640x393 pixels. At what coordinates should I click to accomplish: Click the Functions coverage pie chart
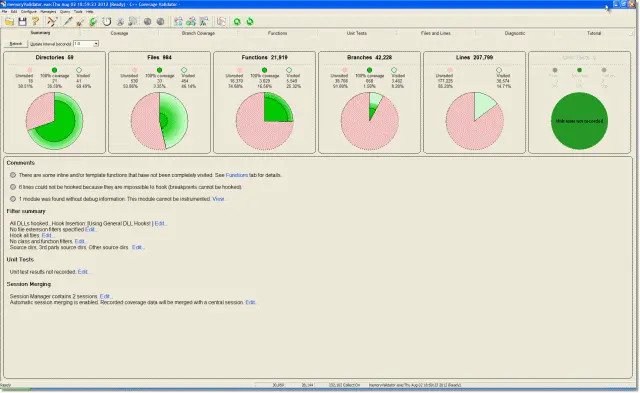264,121
